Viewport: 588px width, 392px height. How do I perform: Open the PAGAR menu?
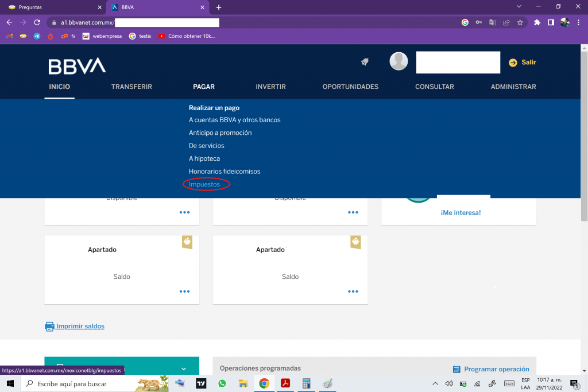coord(204,87)
